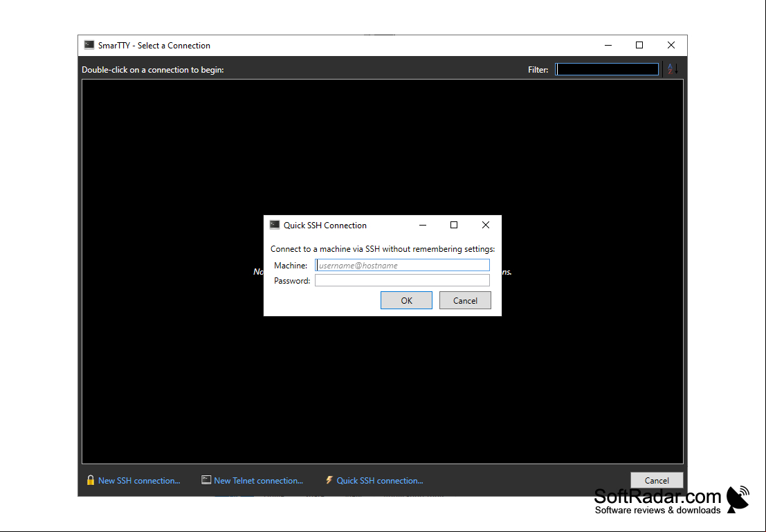
Task: Open Quick SSH connection link at bottom
Action: pos(380,481)
